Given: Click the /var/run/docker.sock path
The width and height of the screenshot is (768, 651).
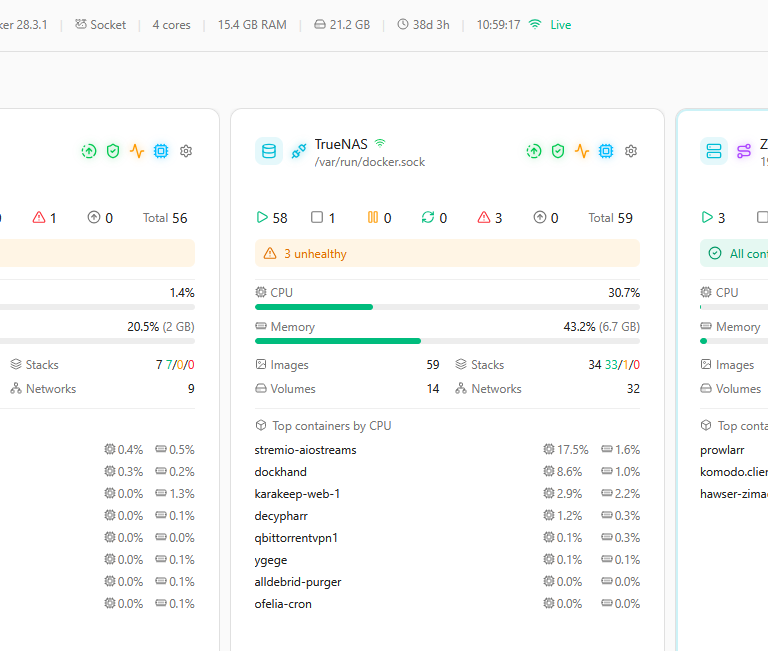Looking at the screenshot, I should [x=370, y=162].
